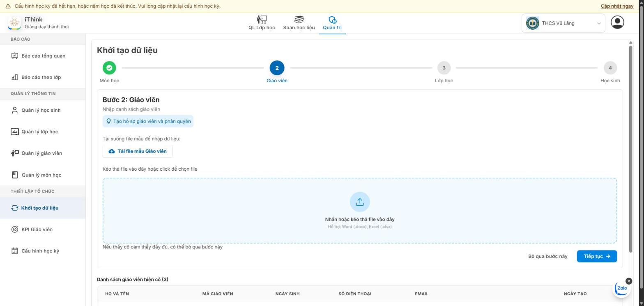Go to Quản lý học sinh
This screenshot has width=644, height=306.
click(43, 110)
